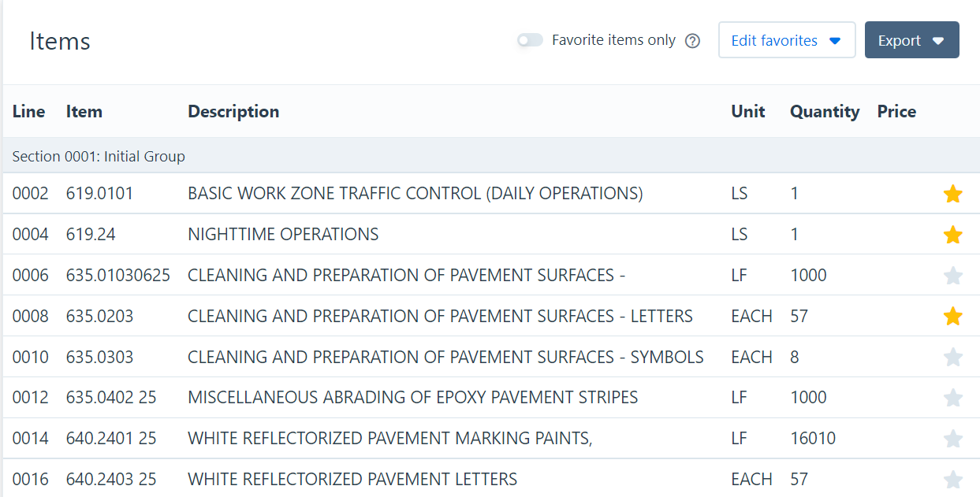
Task: Unstar the Pavement Surfaces - Letters item
Action: [952, 317]
